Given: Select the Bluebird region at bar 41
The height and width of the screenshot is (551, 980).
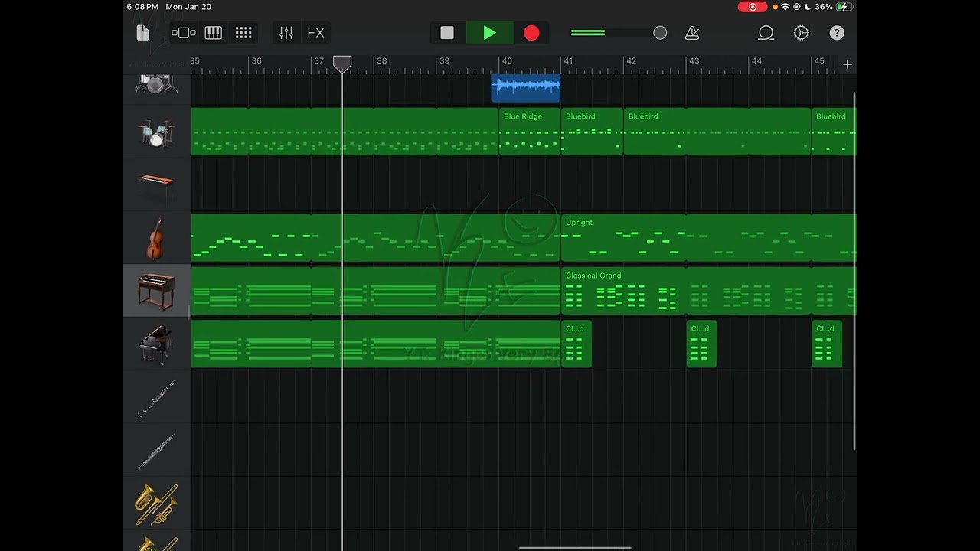Looking at the screenshot, I should tap(592, 132).
